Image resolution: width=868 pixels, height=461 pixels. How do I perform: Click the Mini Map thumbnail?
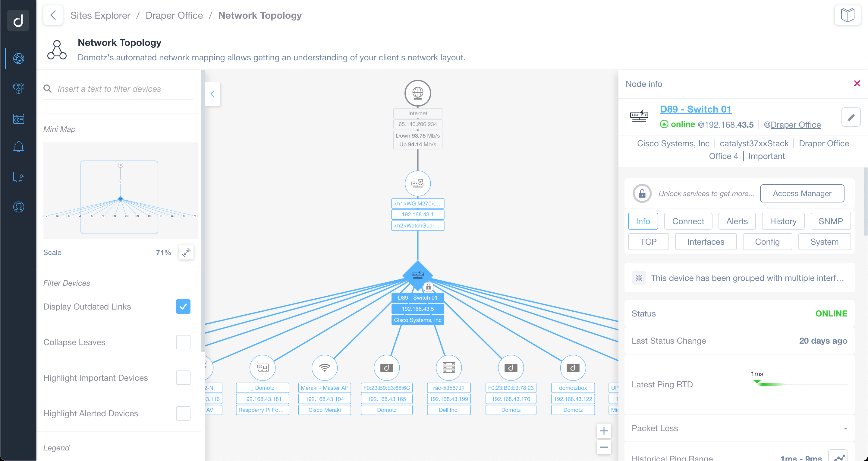point(120,191)
